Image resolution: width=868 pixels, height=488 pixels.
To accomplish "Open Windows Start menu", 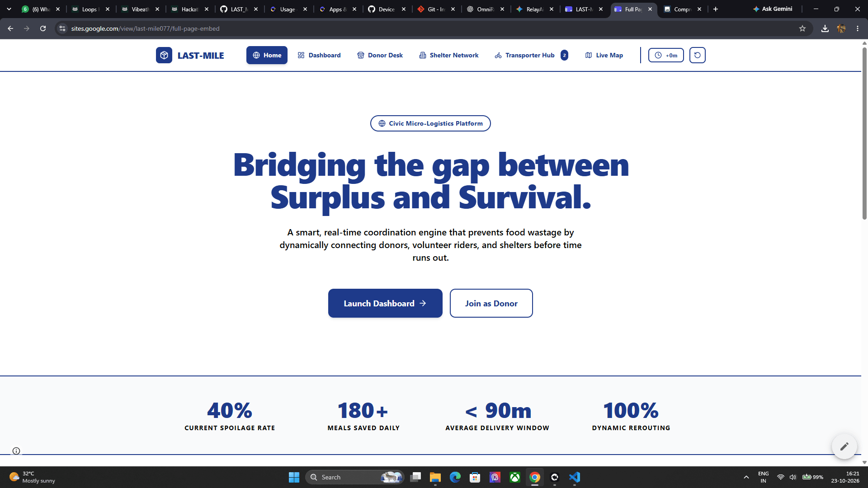I will tap(294, 477).
